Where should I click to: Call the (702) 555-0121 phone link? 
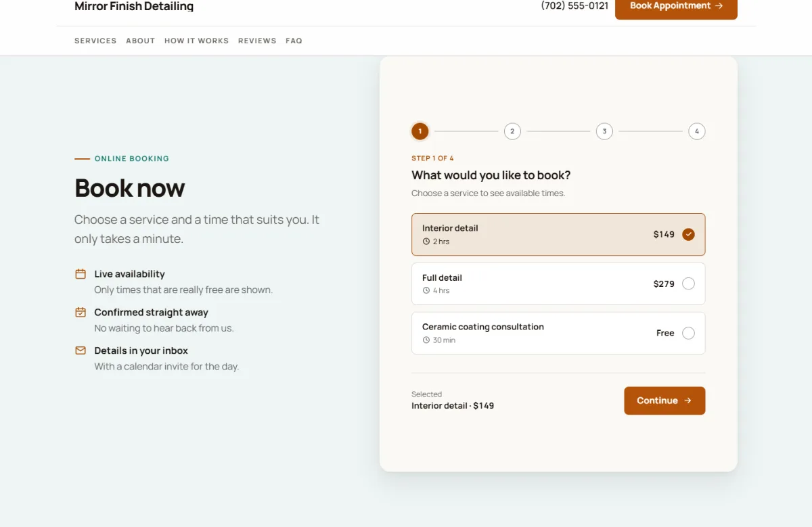(574, 6)
